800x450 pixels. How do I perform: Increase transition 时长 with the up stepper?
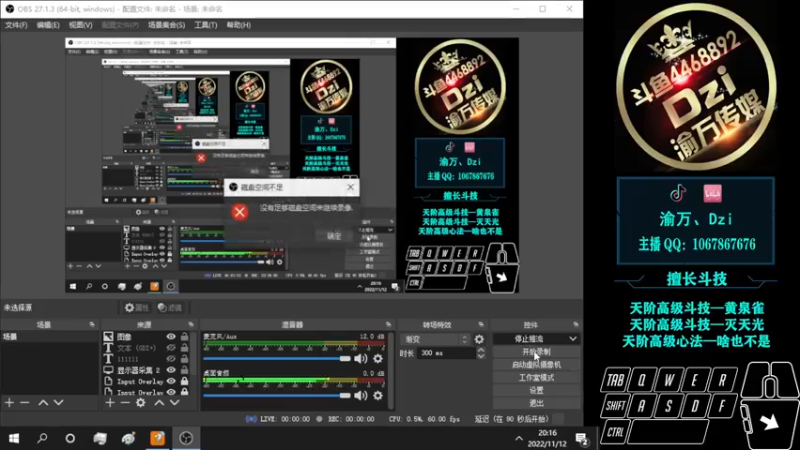(x=481, y=351)
